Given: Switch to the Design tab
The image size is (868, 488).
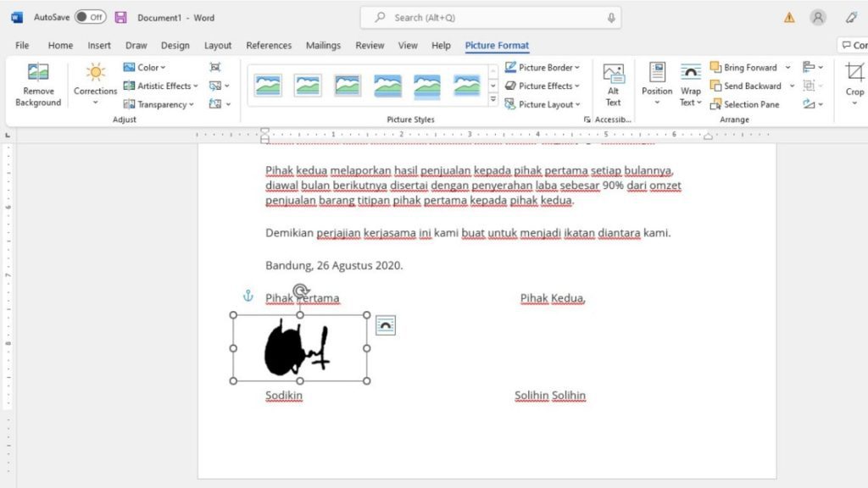Looking at the screenshot, I should pyautogui.click(x=175, y=46).
